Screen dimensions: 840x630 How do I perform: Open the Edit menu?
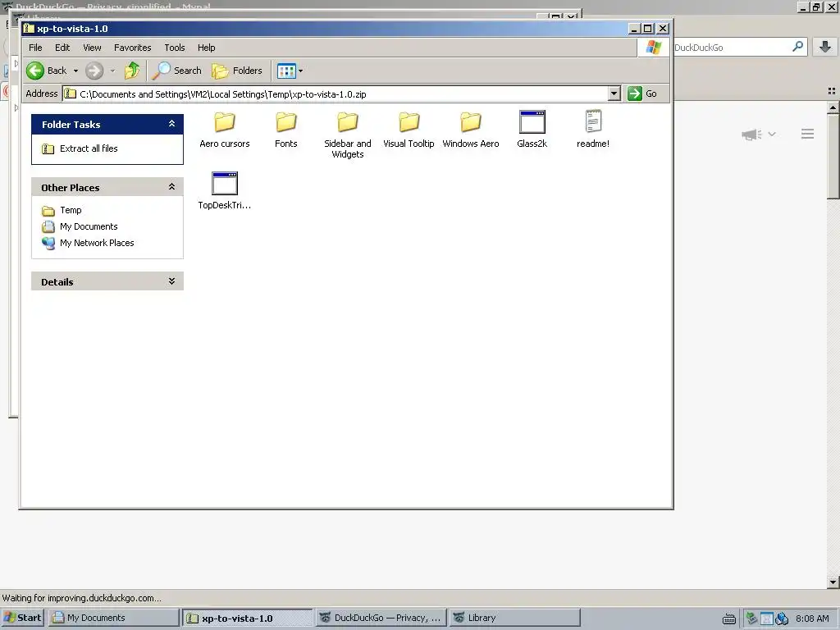[62, 48]
